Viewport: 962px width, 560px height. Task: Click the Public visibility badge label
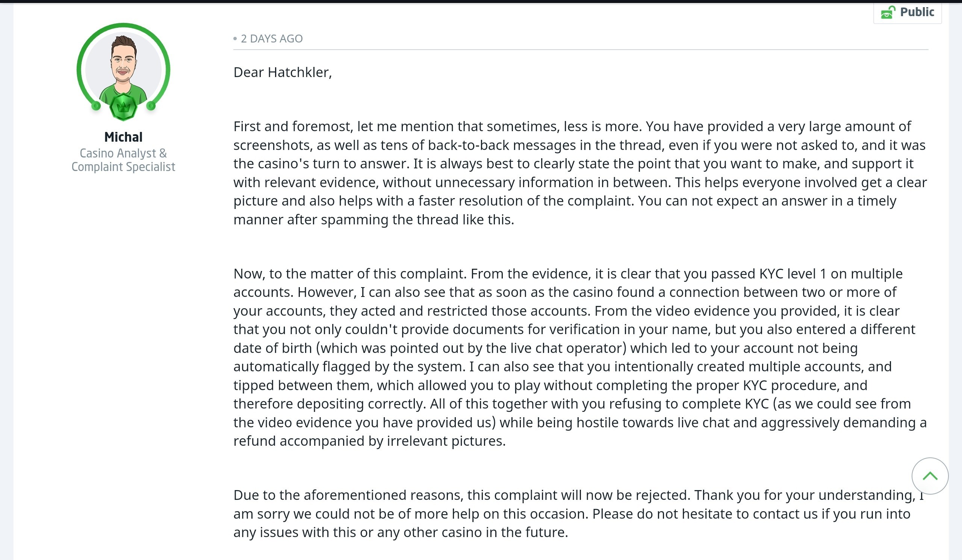917,12
